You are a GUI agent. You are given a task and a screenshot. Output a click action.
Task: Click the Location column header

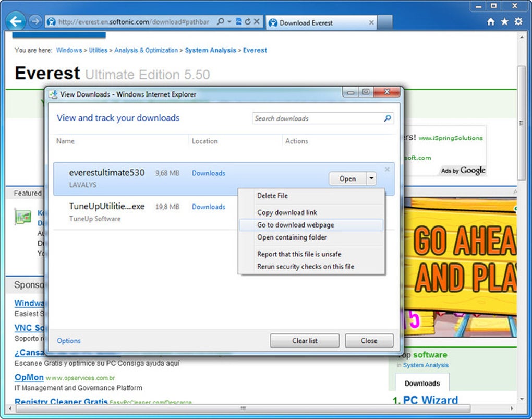coord(204,141)
